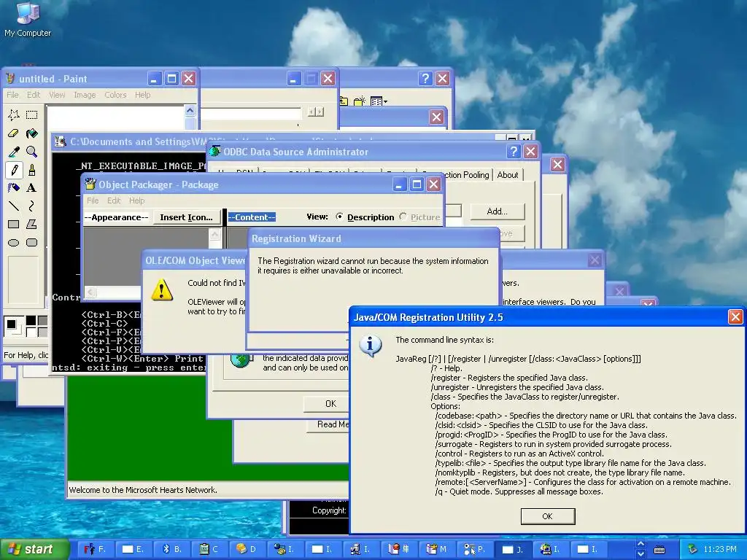747x560 pixels.
Task: Click the ODBC window's question mark help button
Action: (x=513, y=152)
